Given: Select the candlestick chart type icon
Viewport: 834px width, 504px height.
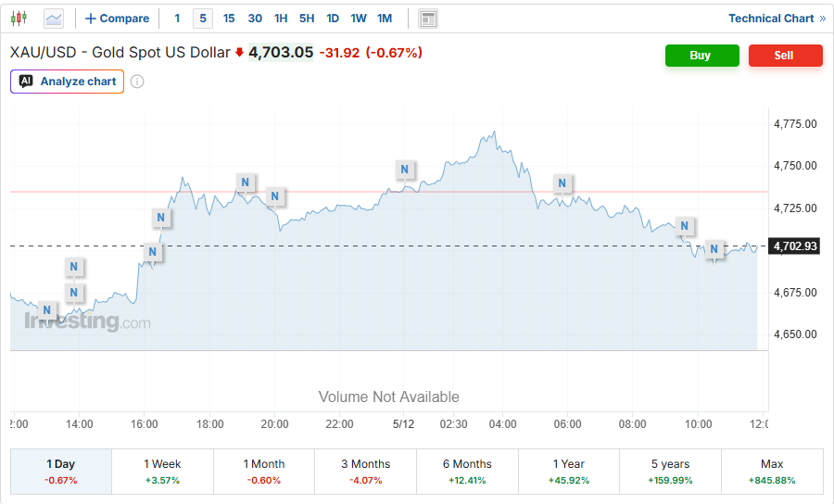Looking at the screenshot, I should pyautogui.click(x=19, y=19).
